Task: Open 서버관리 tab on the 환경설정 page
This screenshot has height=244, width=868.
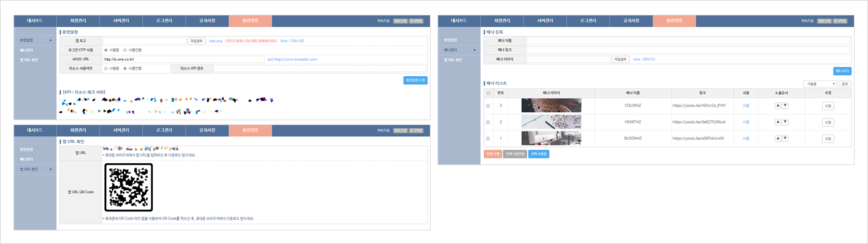Action: click(x=121, y=21)
